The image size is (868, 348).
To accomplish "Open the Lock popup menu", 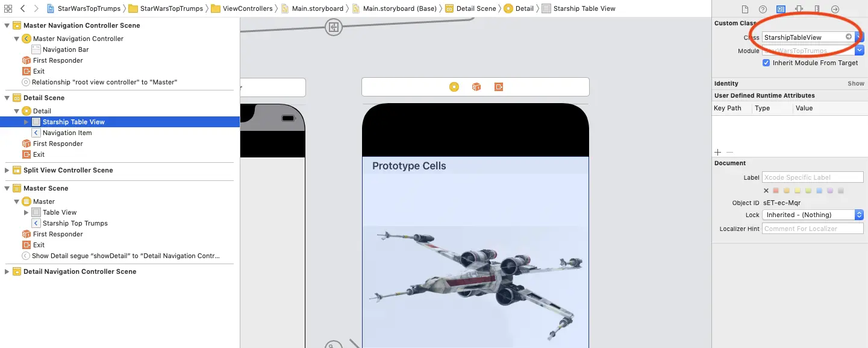I will coord(813,215).
